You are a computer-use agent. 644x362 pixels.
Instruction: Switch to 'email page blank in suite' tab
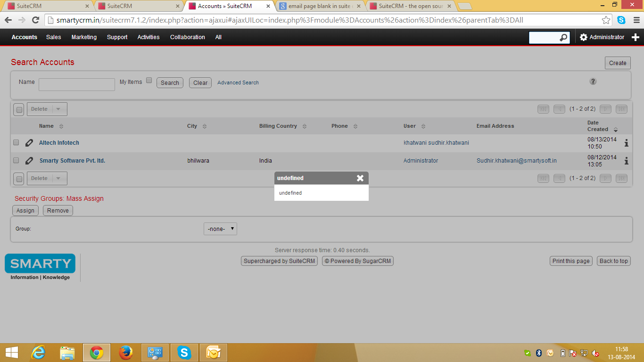(319, 6)
